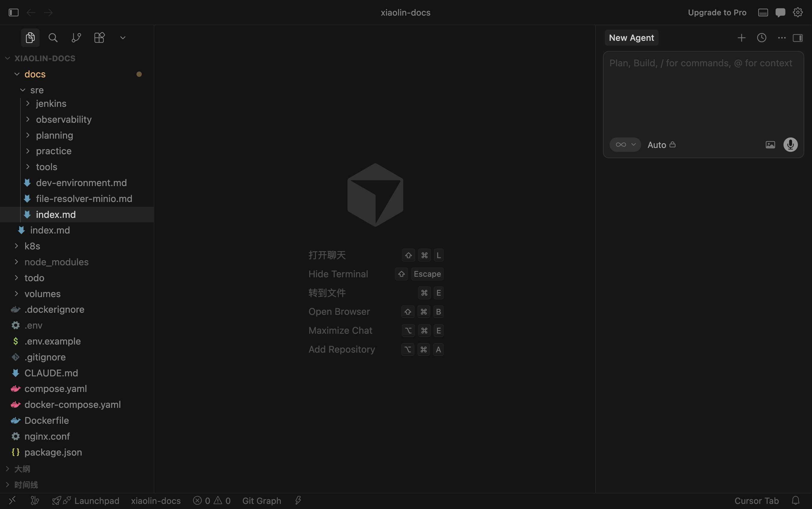Screen dimensions: 812x509
Task: Click Upgrade to Pro
Action: coord(717,13)
